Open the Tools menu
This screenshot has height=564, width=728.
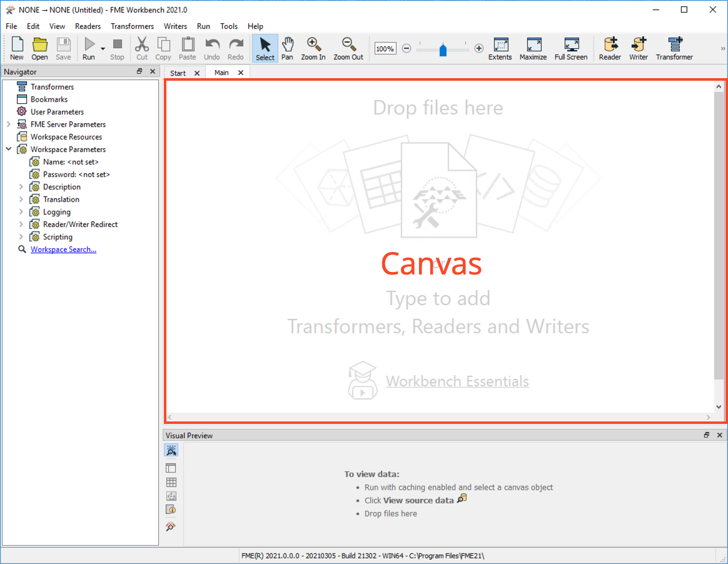(228, 26)
